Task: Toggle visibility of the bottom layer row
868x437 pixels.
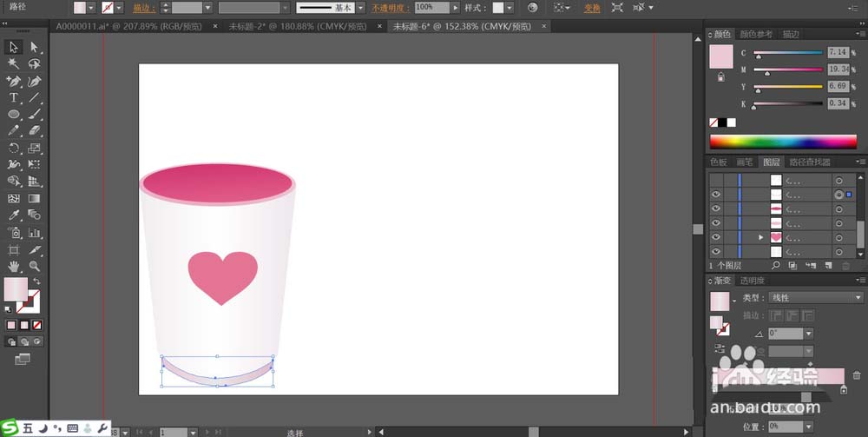Action: point(716,252)
